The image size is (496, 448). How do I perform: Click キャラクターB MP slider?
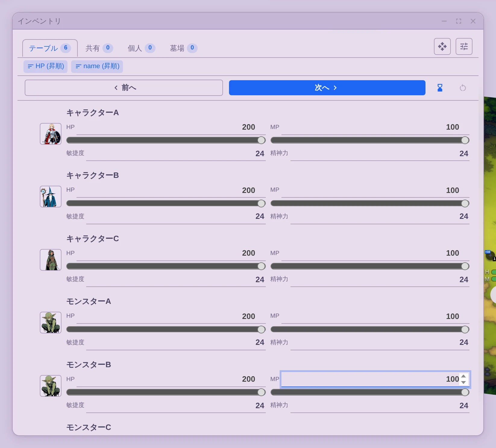[370, 203]
